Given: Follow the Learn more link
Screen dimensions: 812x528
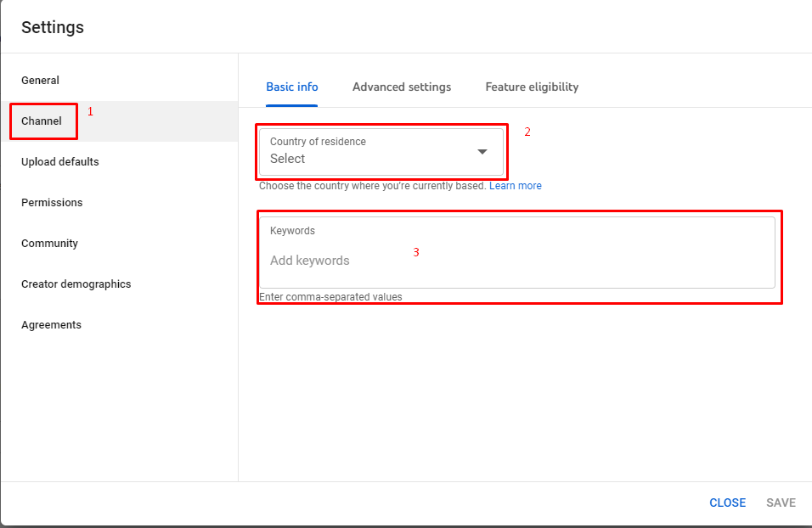Looking at the screenshot, I should pos(516,186).
